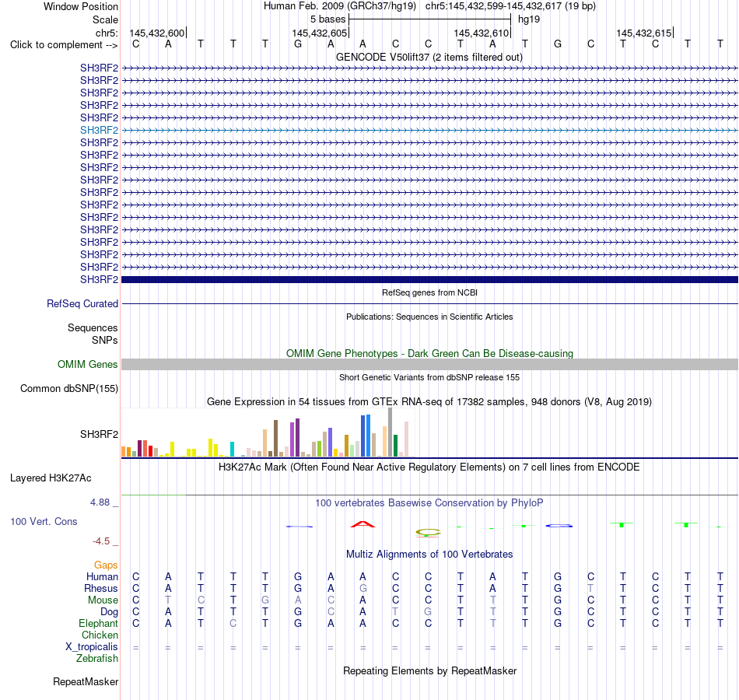739x700 pixels.
Task: Open '100 vertebrates Basewise Conservation by PhyloP' title
Action: [x=429, y=503]
